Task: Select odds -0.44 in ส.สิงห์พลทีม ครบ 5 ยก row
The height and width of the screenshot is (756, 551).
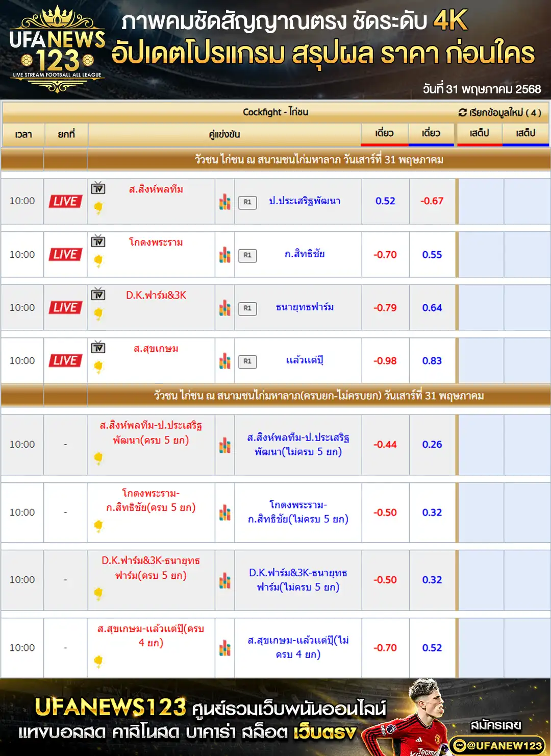Action: click(x=385, y=445)
